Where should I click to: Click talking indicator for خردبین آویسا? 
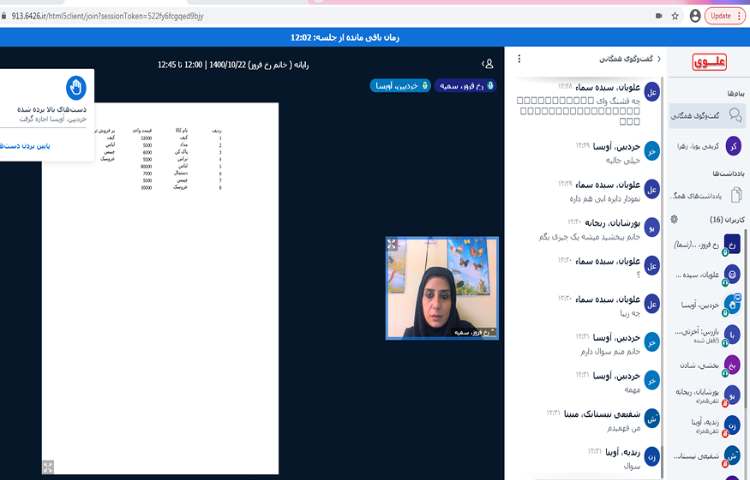400,86
